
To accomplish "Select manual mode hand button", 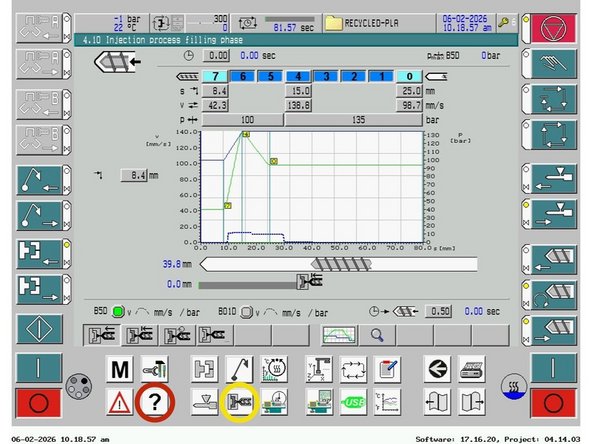I will pos(553,63).
